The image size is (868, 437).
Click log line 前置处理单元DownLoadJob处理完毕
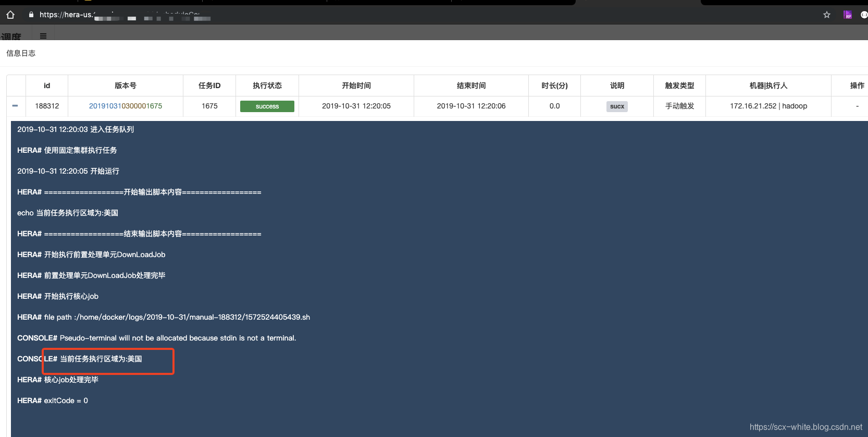[91, 275]
